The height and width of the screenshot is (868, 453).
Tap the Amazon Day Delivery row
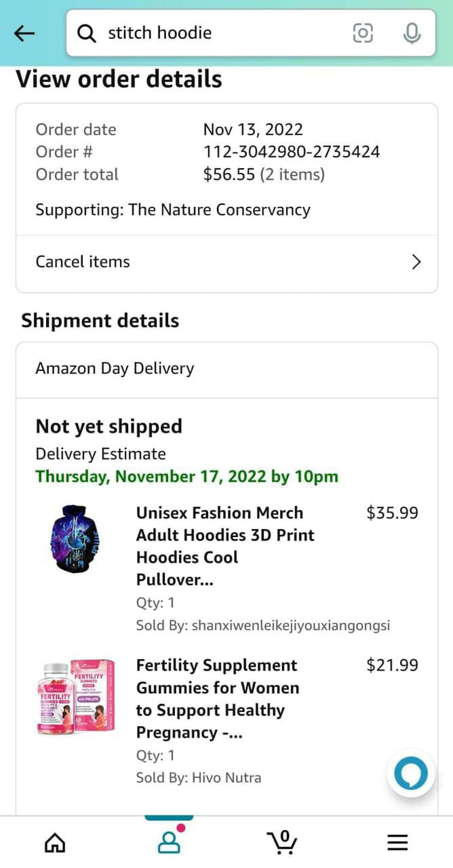click(x=226, y=369)
